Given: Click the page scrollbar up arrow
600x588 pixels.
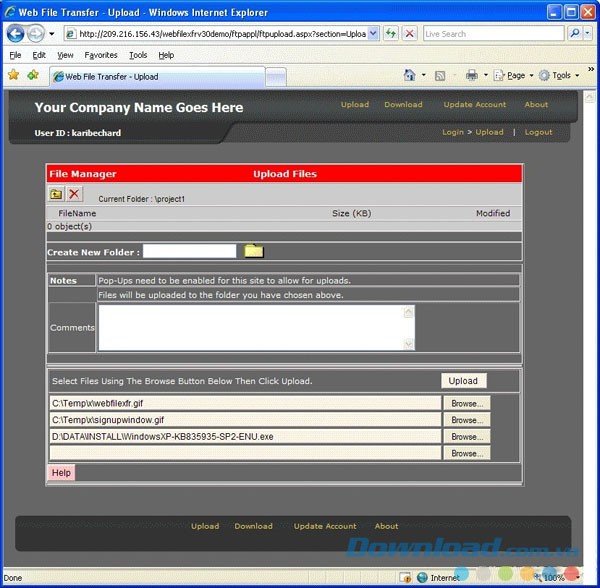Looking at the screenshot, I should click(589, 97).
